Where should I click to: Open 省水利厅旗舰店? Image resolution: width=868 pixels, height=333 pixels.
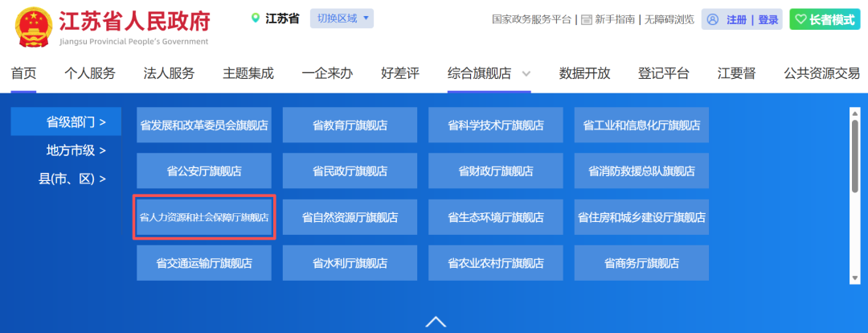tap(350, 263)
